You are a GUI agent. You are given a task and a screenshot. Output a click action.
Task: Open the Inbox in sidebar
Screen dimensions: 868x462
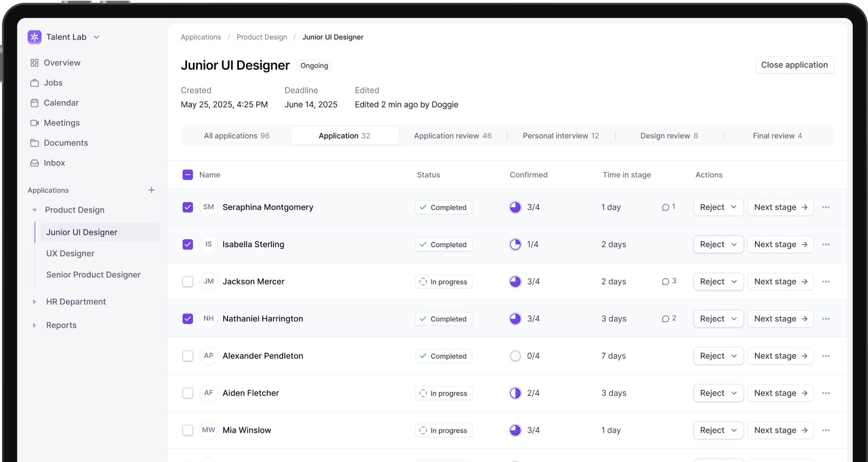[54, 163]
